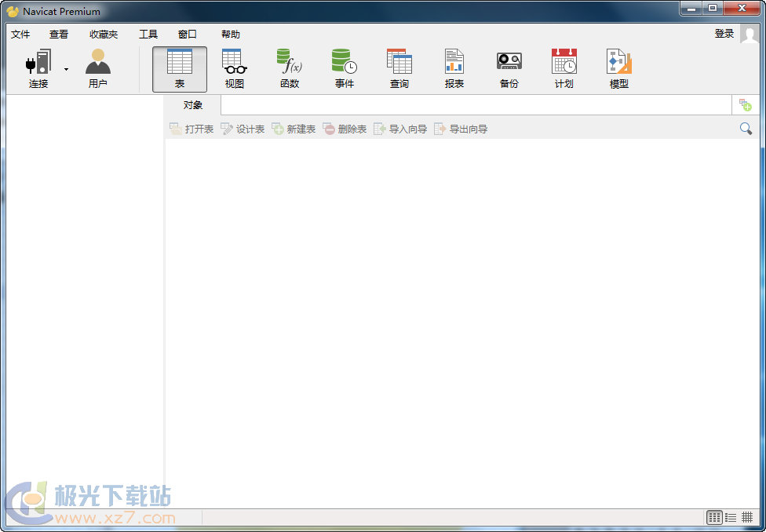Open the 模型 (model) designer
This screenshot has height=532, width=766.
[x=618, y=67]
